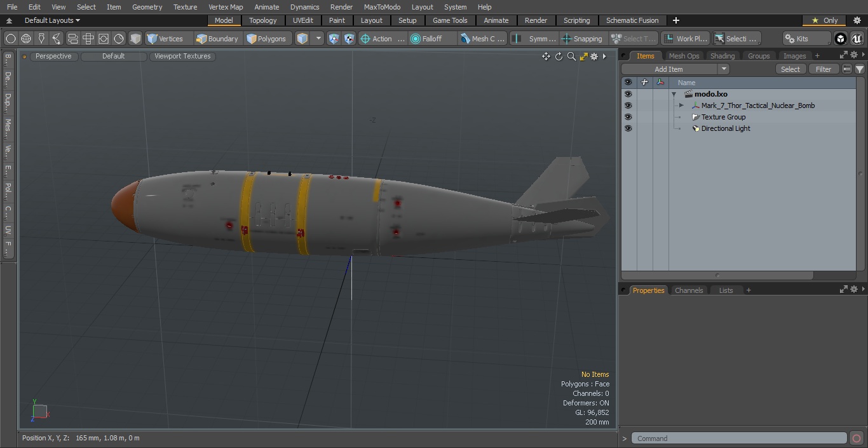The width and height of the screenshot is (868, 448).
Task: Switch to the Channels tab
Action: [x=688, y=290]
